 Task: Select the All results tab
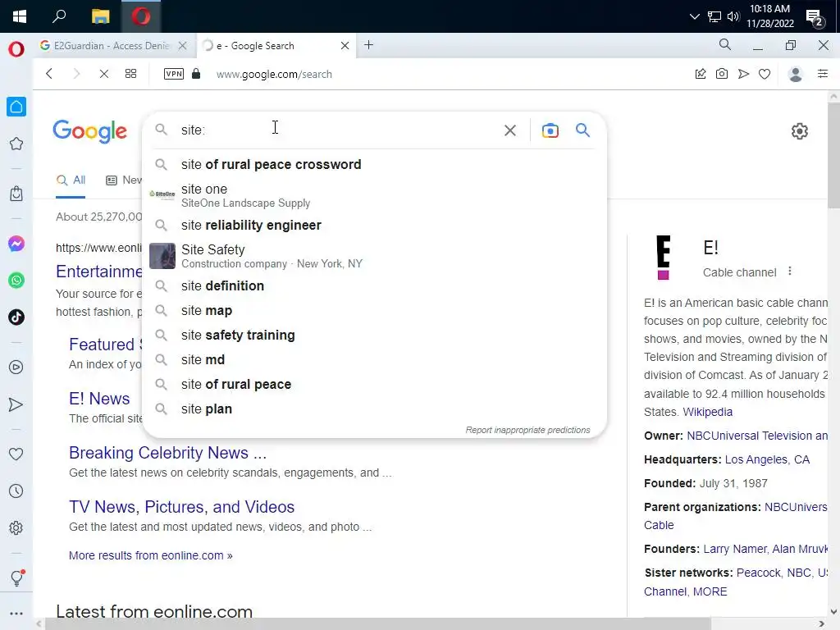71,180
